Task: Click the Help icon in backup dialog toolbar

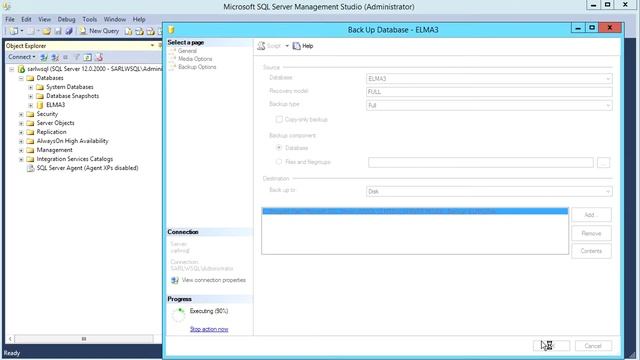Action: (x=297, y=46)
